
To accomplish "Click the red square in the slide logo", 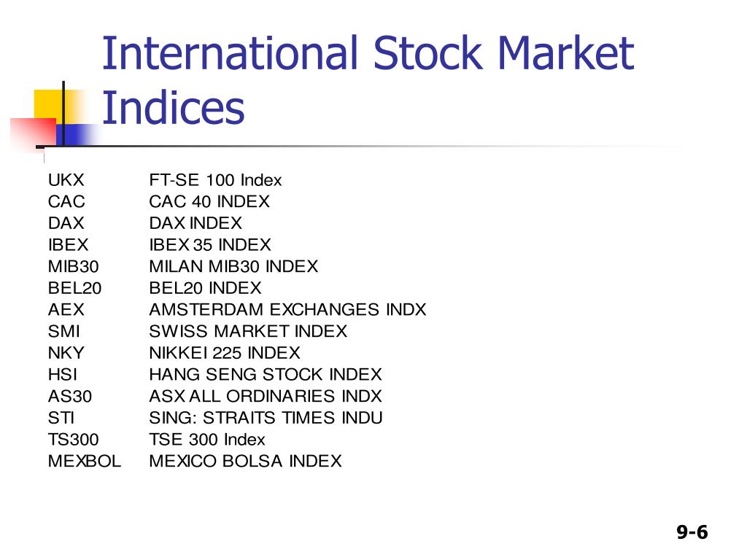I will tap(34, 133).
